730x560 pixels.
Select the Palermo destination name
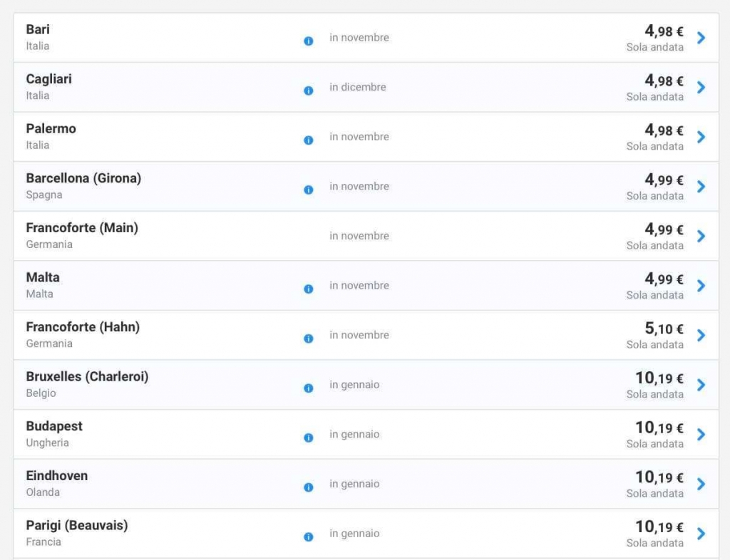pos(51,129)
